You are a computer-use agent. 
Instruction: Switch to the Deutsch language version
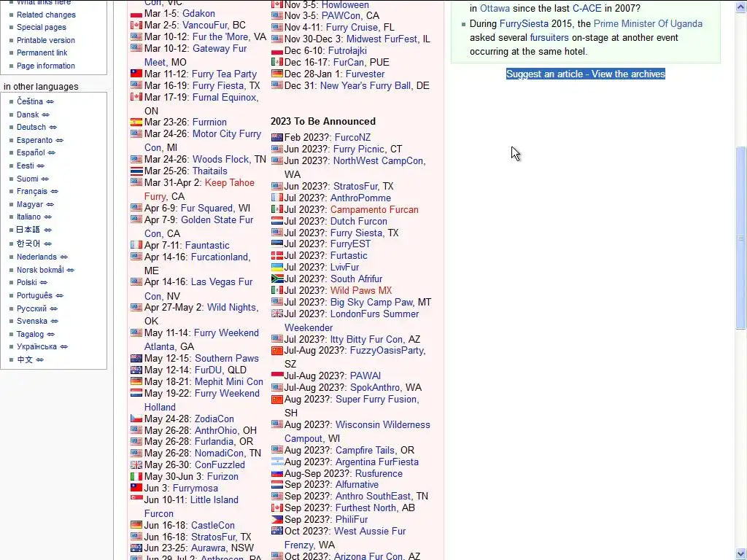point(31,127)
